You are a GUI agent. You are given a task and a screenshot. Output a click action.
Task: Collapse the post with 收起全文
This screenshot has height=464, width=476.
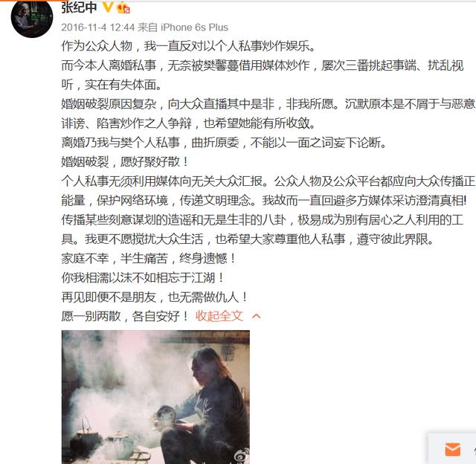point(219,316)
